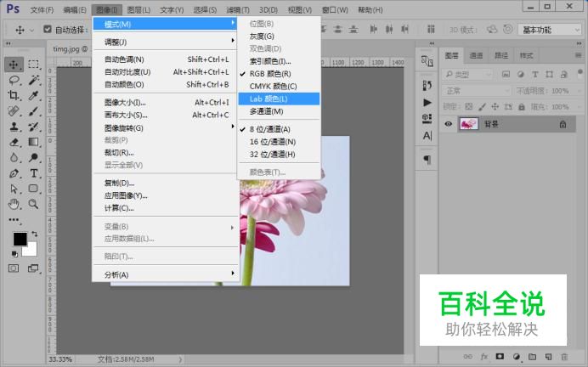This screenshot has width=588, height=367.
Task: Select the Blur tool
Action: click(x=14, y=157)
